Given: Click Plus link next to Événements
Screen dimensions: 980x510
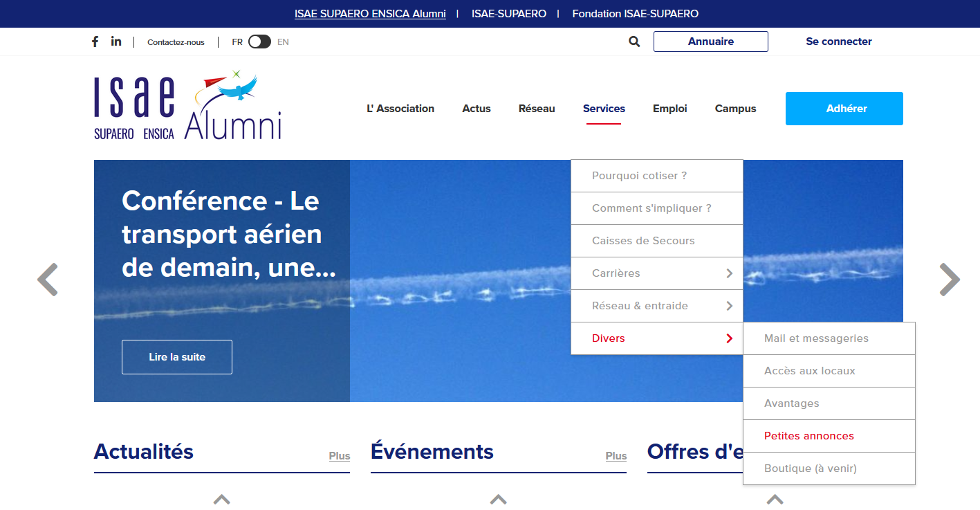Looking at the screenshot, I should 616,456.
